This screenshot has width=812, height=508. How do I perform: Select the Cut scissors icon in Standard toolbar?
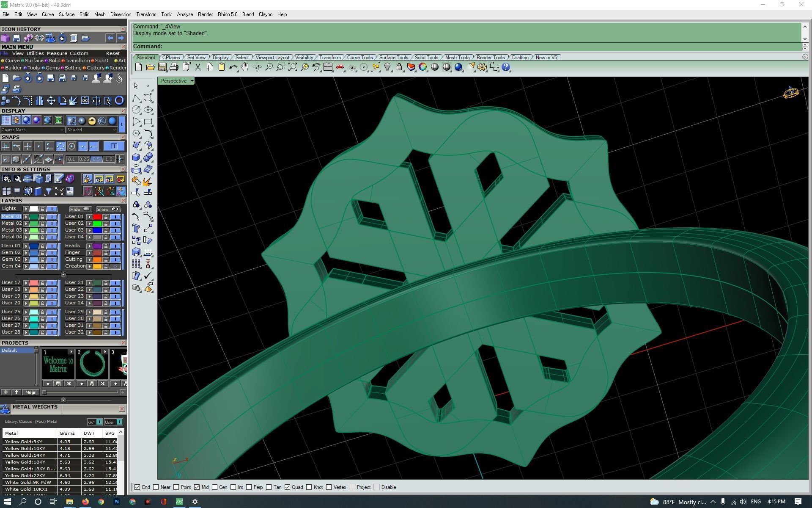[198, 67]
